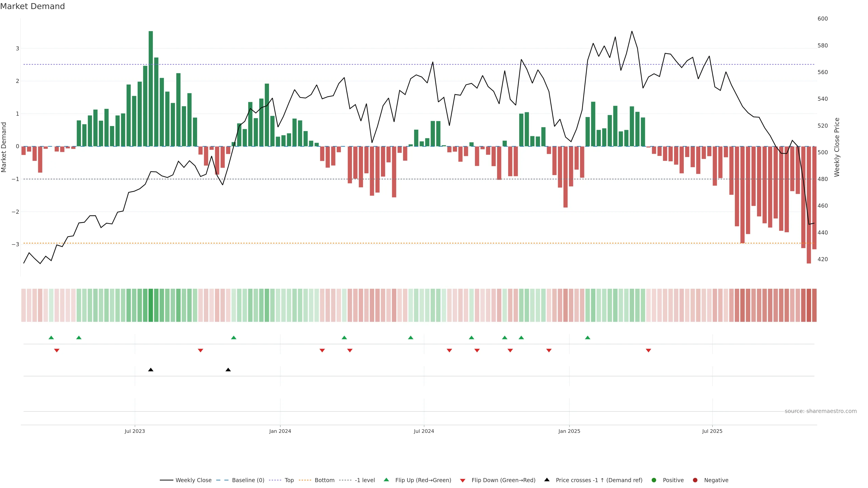Click the first black price-cross triangle marker

click(x=151, y=370)
